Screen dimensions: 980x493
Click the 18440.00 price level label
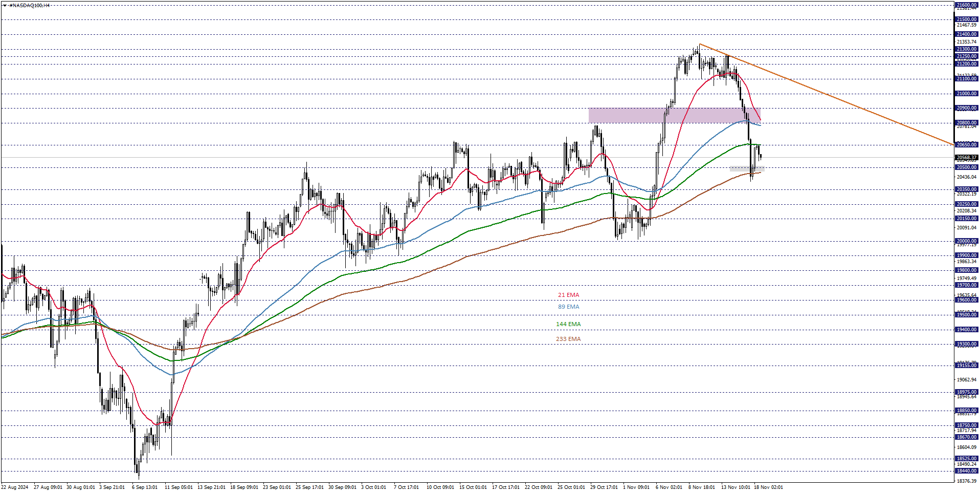point(967,471)
